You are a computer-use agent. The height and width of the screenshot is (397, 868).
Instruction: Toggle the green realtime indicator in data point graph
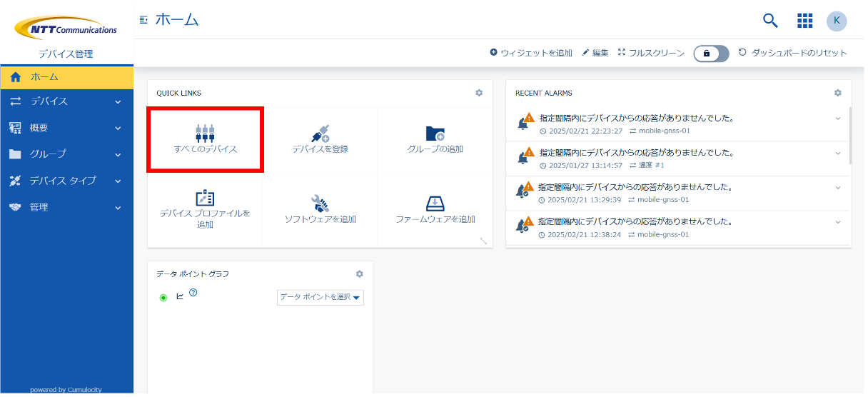(163, 298)
